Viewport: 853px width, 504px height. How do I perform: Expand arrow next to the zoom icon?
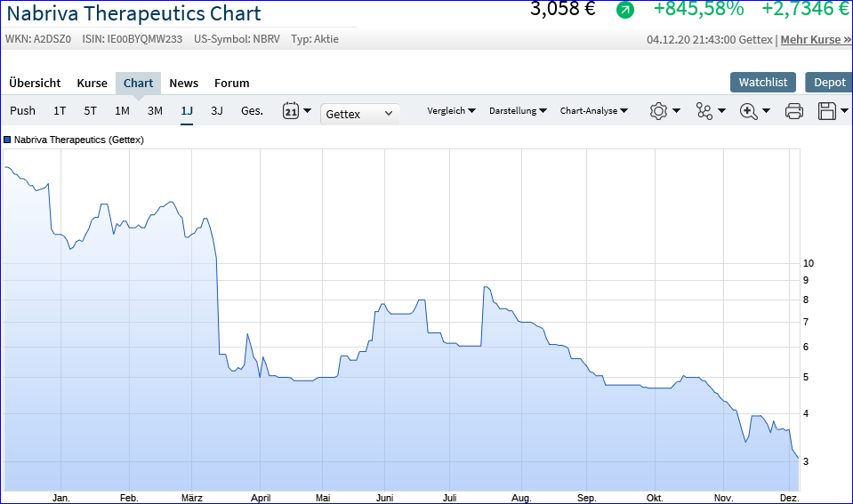[x=766, y=111]
